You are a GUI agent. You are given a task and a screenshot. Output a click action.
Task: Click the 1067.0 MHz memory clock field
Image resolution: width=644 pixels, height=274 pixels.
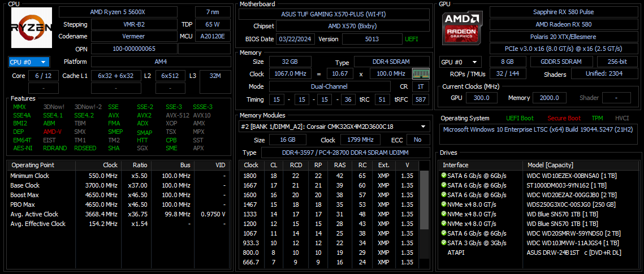(x=290, y=74)
